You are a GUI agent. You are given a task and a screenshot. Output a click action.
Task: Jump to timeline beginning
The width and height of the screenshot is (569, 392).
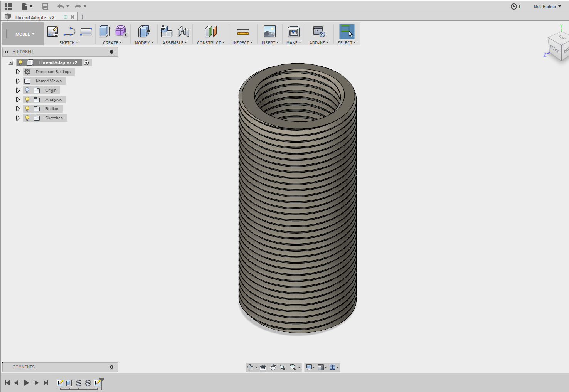pos(7,383)
